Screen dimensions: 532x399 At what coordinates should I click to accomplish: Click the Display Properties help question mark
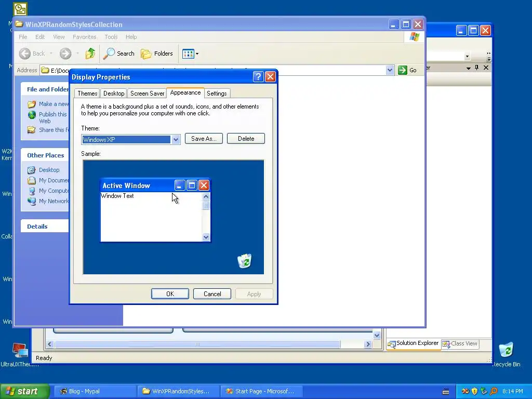point(258,77)
